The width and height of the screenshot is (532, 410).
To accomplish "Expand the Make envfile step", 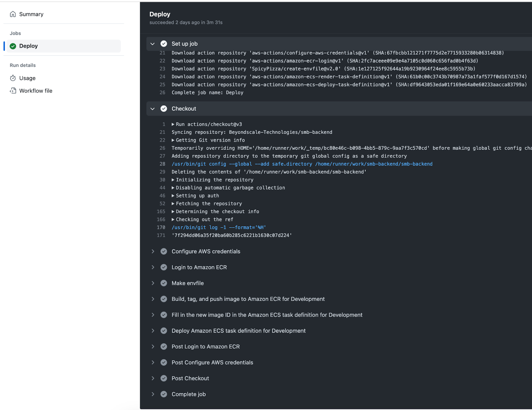I will [x=153, y=283].
